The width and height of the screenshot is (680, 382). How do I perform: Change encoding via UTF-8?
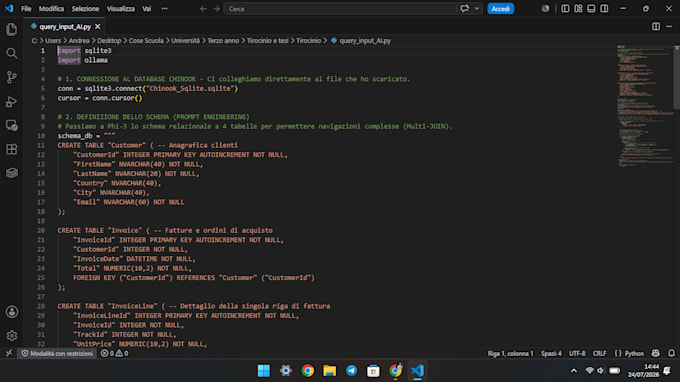pos(577,353)
